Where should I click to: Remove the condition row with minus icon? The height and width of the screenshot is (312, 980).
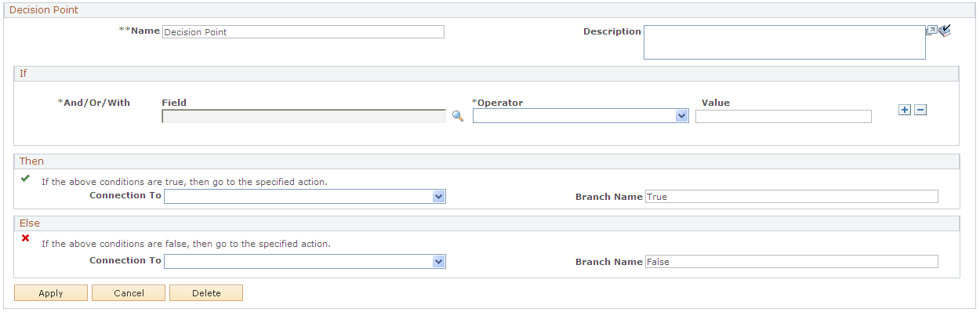click(920, 110)
